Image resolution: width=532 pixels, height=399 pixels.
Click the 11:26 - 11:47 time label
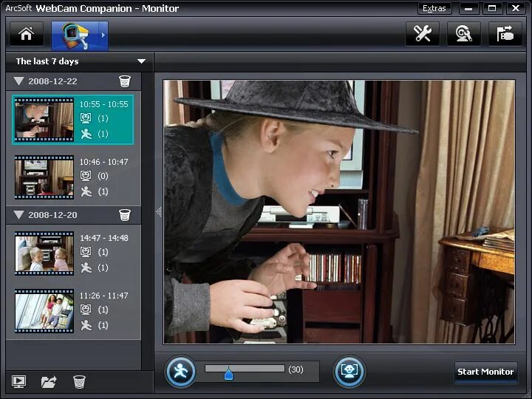(104, 296)
